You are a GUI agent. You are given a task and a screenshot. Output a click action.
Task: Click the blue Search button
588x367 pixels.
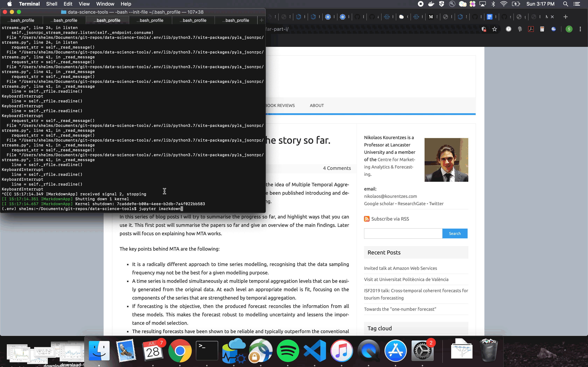click(x=455, y=233)
